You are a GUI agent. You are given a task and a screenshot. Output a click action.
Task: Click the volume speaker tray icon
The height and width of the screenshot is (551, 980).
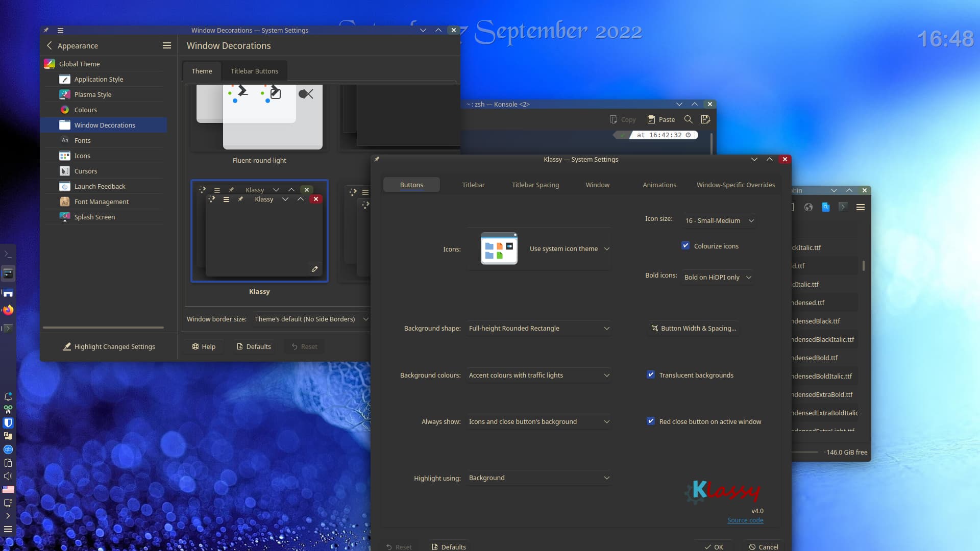[8, 476]
